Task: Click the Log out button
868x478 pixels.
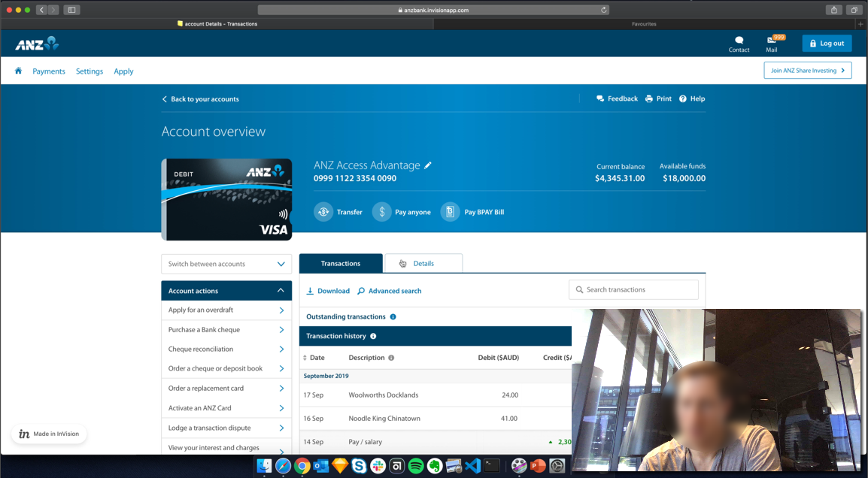Action: point(827,43)
